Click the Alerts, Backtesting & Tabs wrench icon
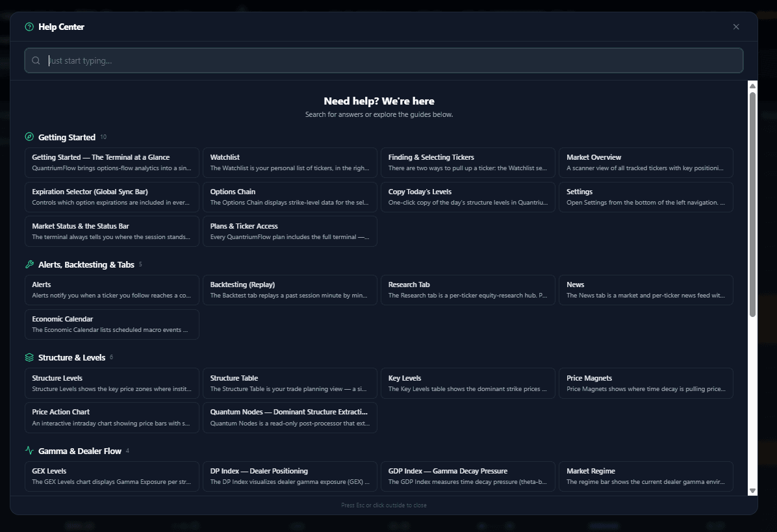 pos(29,264)
